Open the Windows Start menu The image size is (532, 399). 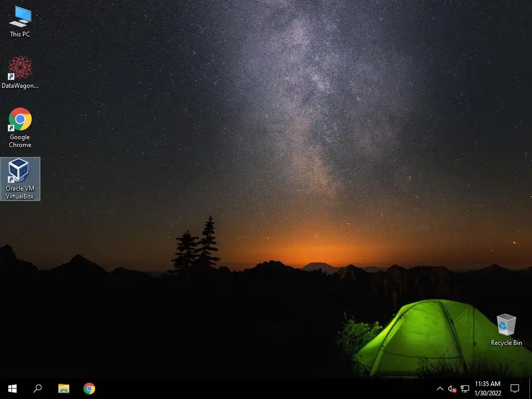(x=12, y=389)
